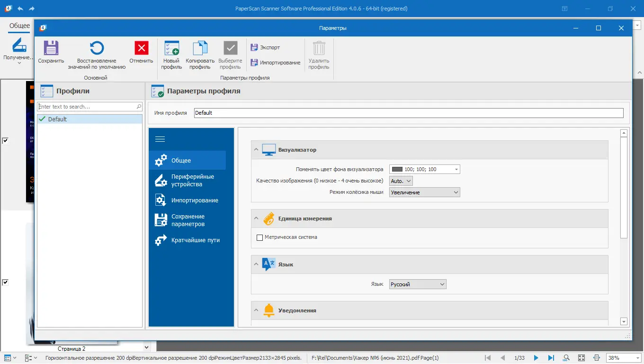Go to the last page in status bar

[x=551, y=358]
